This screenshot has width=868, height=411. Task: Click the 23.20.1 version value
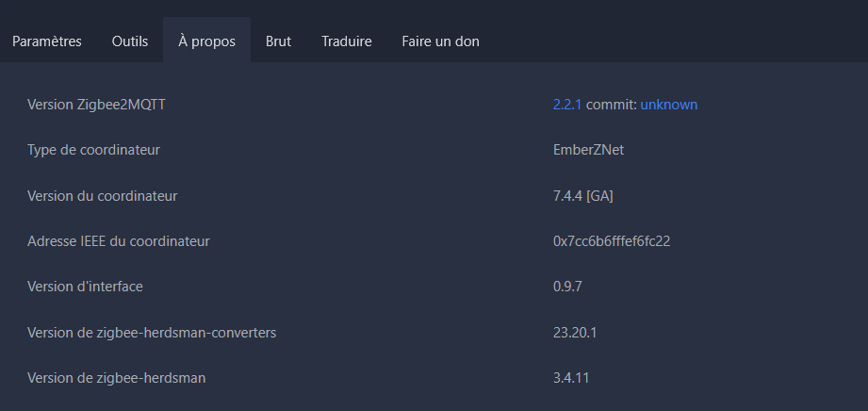575,333
